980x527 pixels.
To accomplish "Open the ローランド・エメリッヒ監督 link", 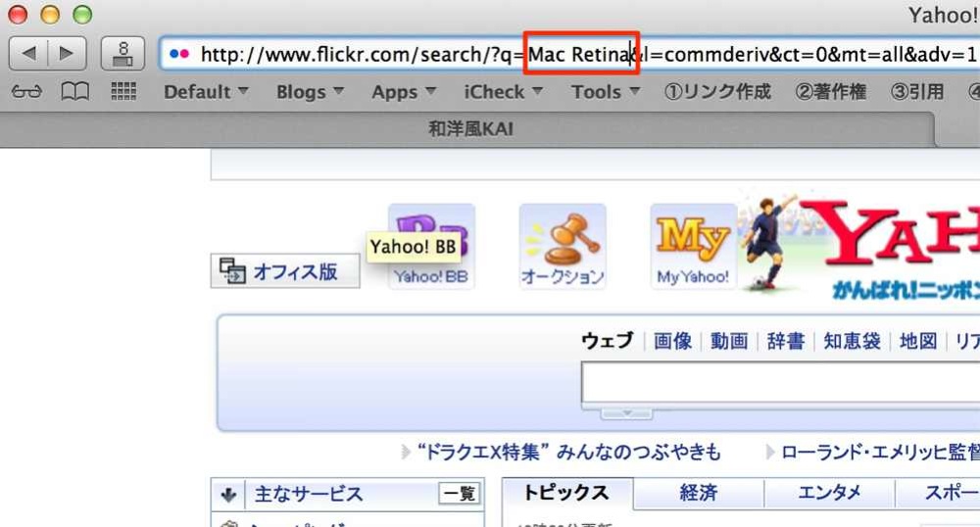I will point(880,452).
